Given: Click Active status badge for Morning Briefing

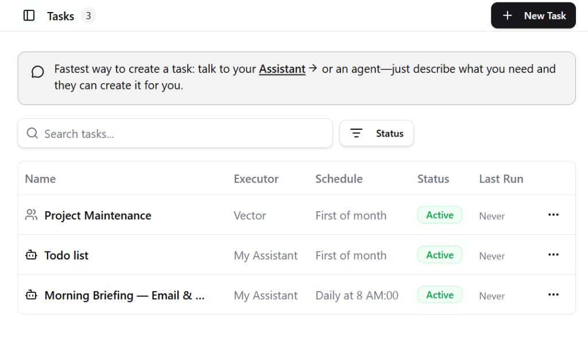Looking at the screenshot, I should 440,295.
